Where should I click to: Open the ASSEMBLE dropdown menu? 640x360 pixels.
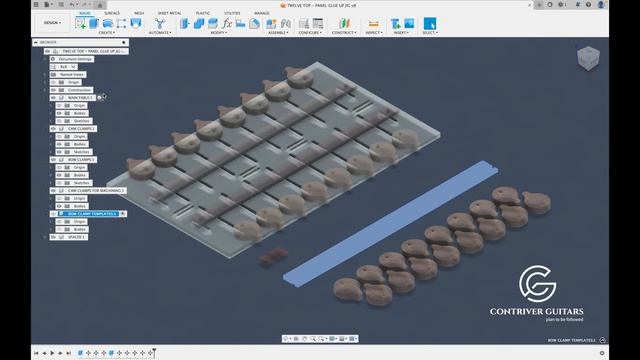(278, 33)
